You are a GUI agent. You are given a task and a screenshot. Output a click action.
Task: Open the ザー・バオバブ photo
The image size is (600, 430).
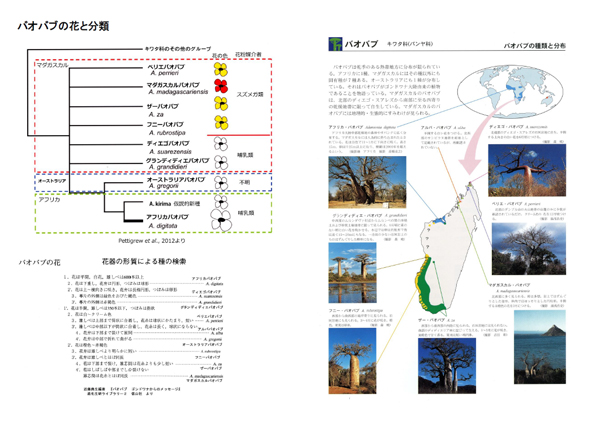447,365
